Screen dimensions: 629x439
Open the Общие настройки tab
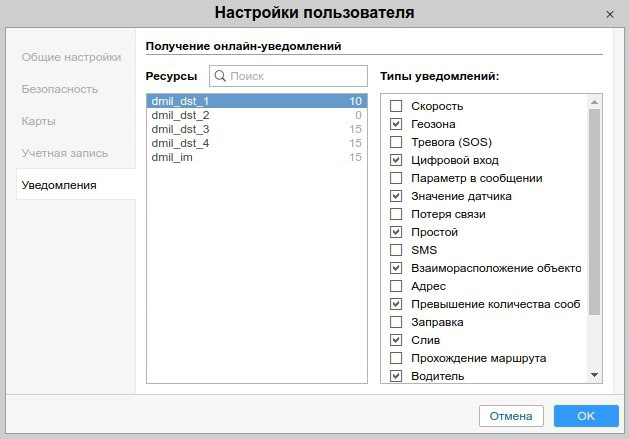pyautogui.click(x=71, y=57)
